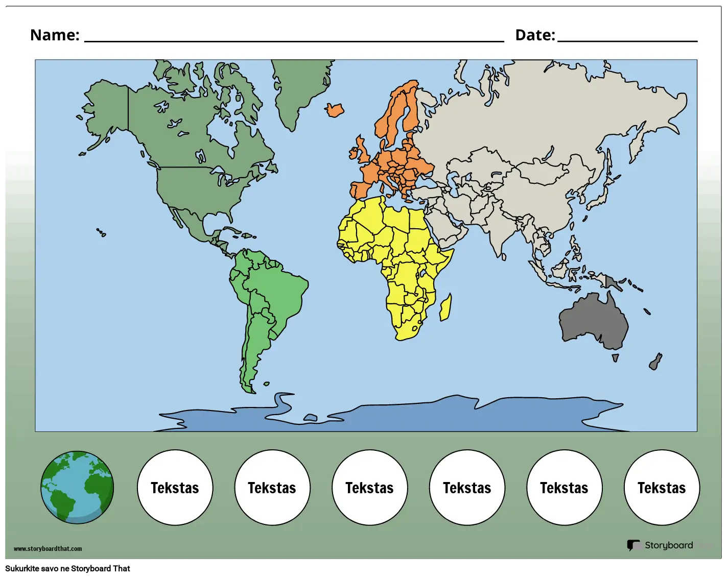Select the second Tekstas circle from the left
The image size is (728, 578).
tap(272, 488)
